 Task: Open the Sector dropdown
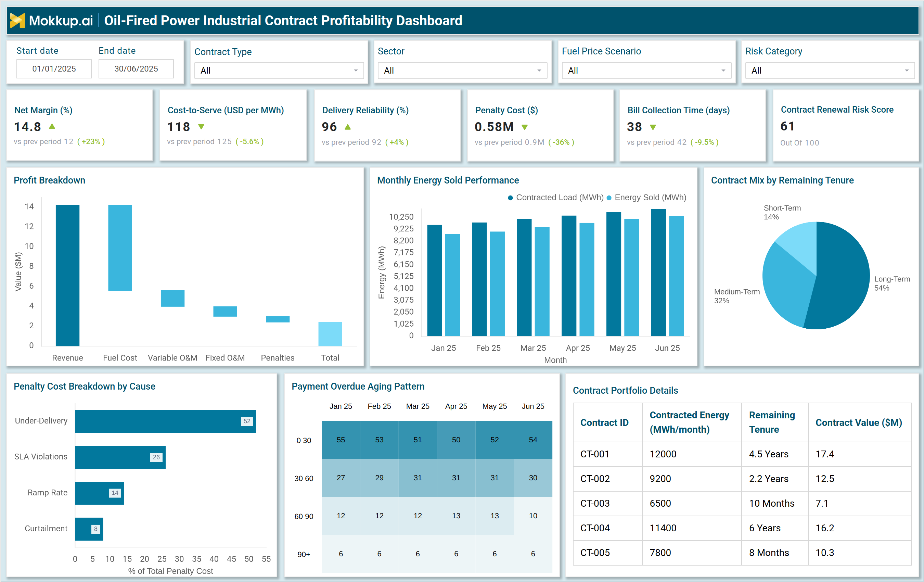point(462,71)
